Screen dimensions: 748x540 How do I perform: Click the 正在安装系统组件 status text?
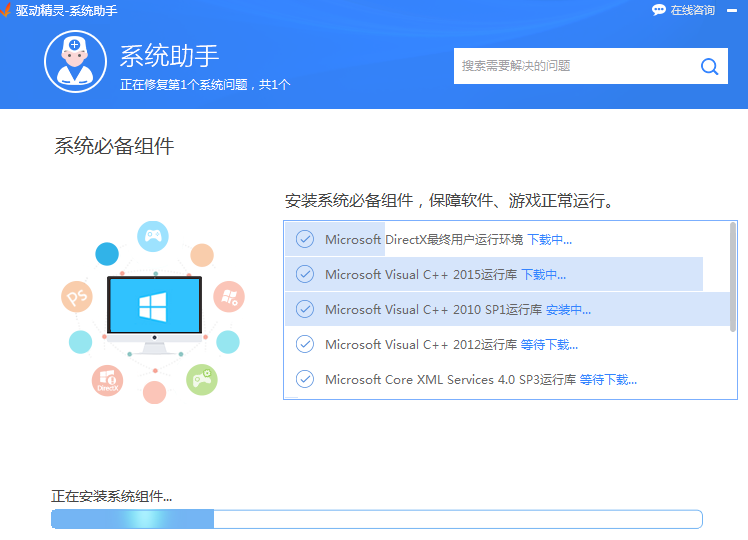click(x=112, y=496)
